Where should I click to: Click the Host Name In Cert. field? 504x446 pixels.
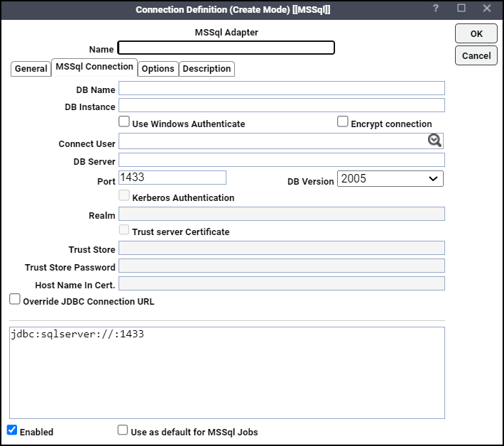pyautogui.click(x=282, y=283)
